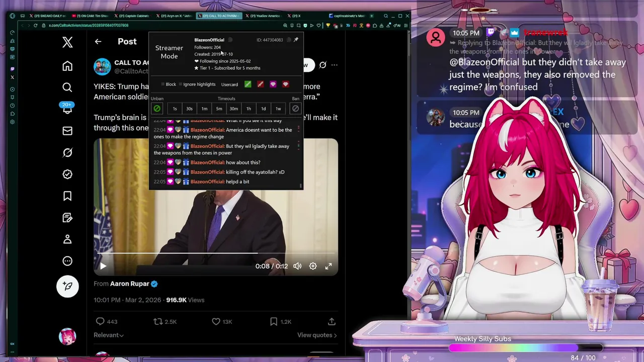Screen dimensions: 644x362
Task: Select 30s timeout
Action: coord(189,109)
